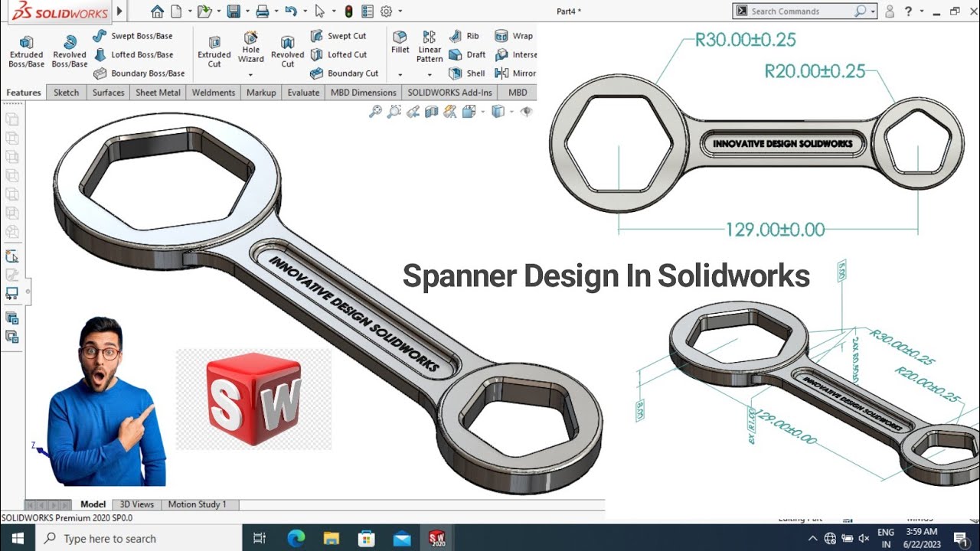980x551 pixels.
Task: Open the Options gear icon
Action: pyautogui.click(x=386, y=11)
